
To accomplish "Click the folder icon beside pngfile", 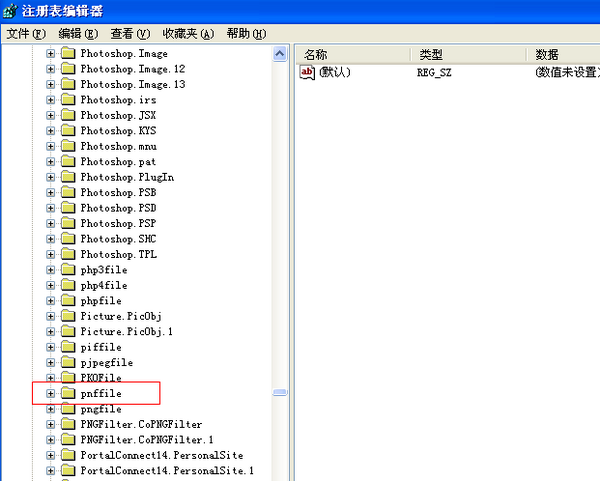I will point(68,409).
